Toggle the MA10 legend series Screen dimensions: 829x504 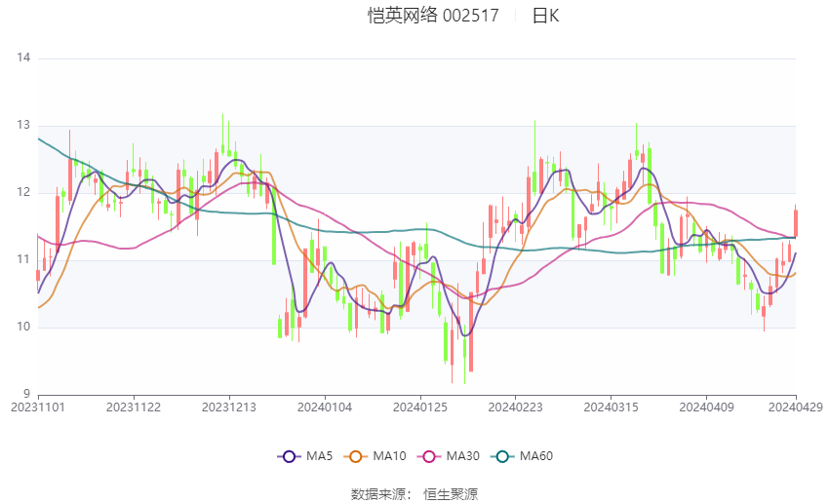tap(375, 456)
